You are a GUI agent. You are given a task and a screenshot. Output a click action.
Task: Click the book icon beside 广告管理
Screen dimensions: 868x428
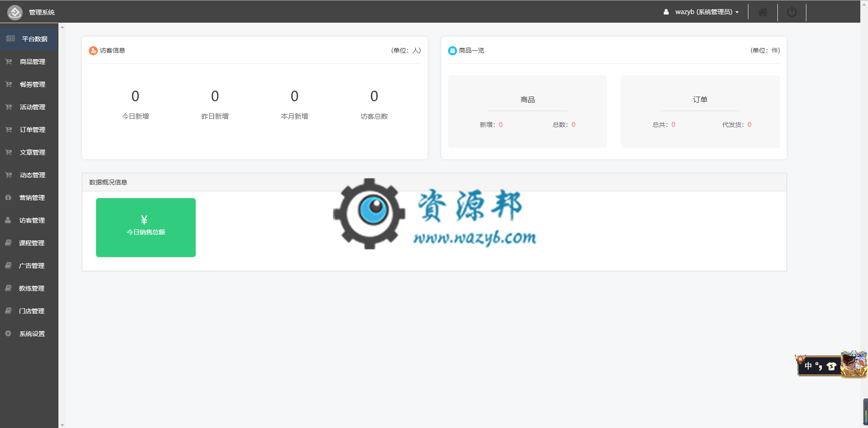click(8, 265)
